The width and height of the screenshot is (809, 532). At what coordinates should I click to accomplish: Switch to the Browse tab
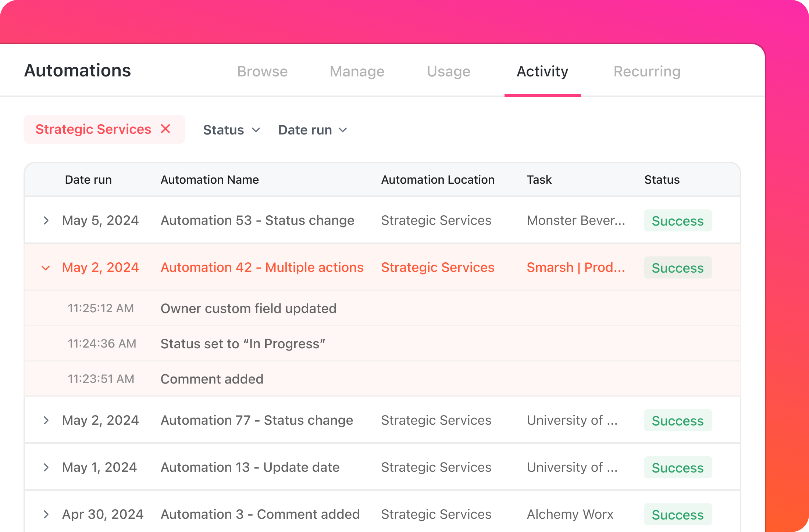(262, 71)
